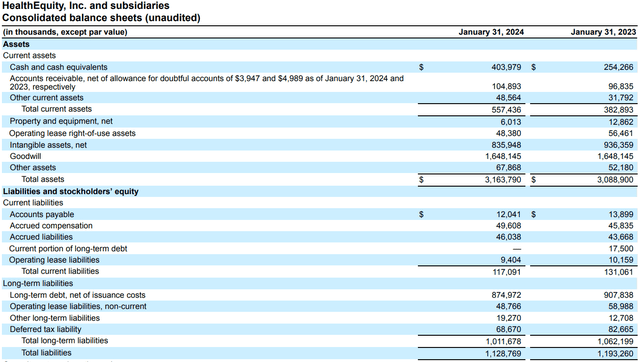Screen dimensions: 640x362
Task: Click the value 67,868
Action: (509, 168)
